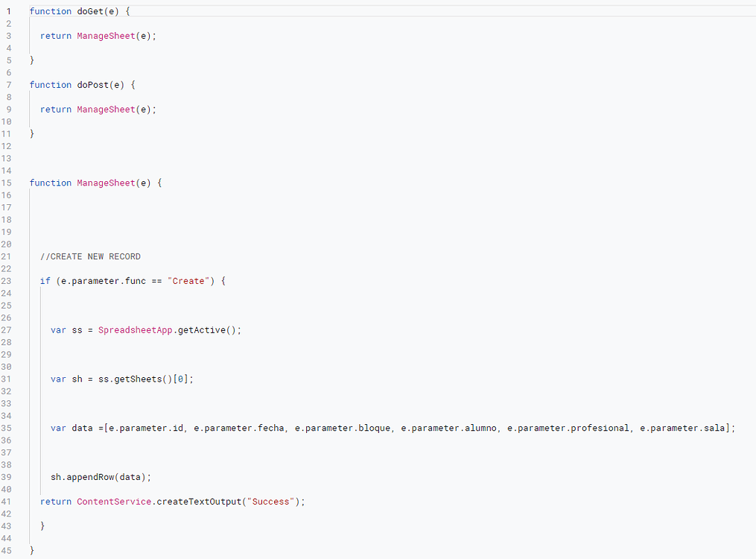Image resolution: width=756 pixels, height=559 pixels.
Task: Click e.parameter.sala in the data array
Action: pos(683,428)
